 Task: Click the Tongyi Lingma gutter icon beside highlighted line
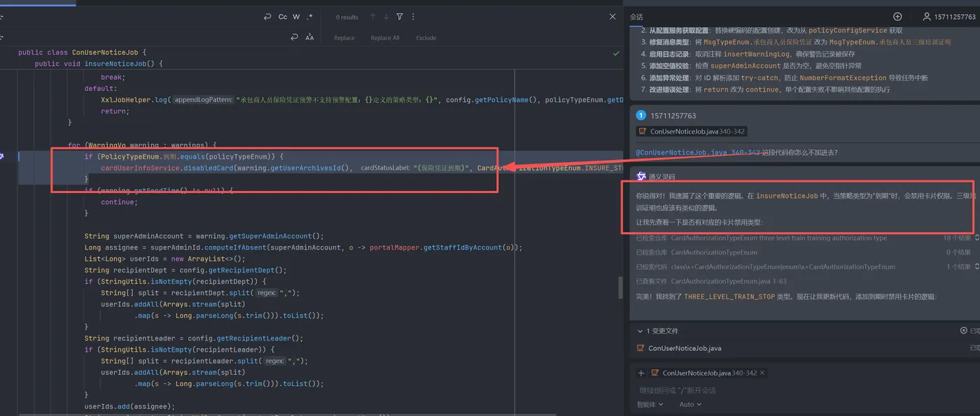click(x=1, y=157)
